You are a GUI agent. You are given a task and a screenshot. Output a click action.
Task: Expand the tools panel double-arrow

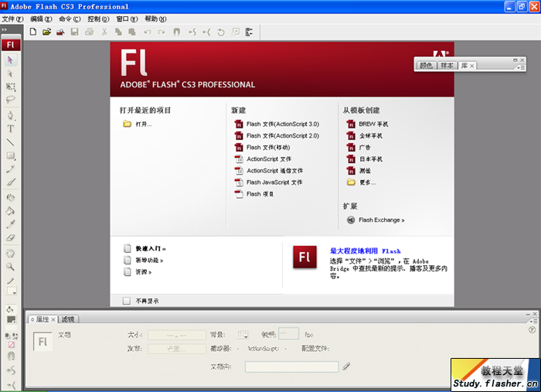pos(4,29)
